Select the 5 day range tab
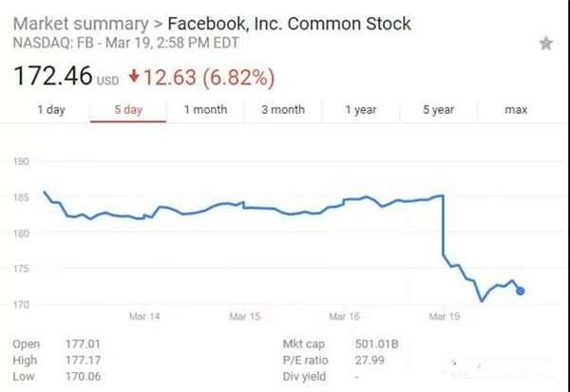Image resolution: width=570 pixels, height=392 pixels. tap(127, 110)
